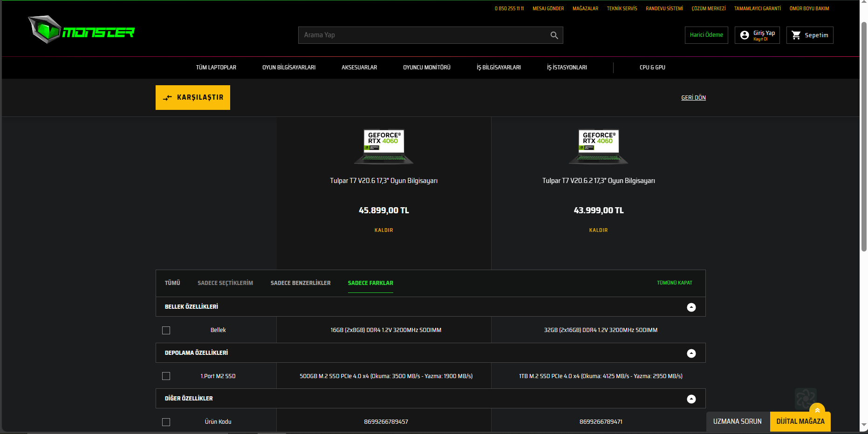Click the compare arrows icon on Karşılaştır
The height and width of the screenshot is (434, 868).
167,98
